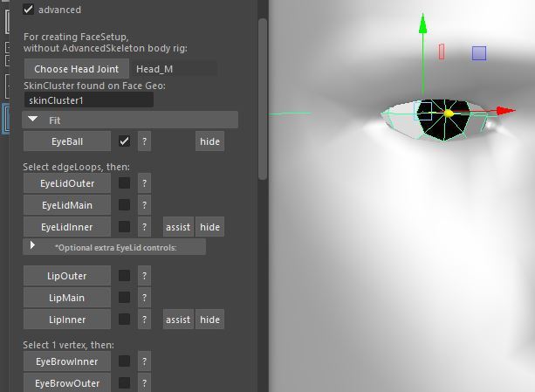Image resolution: width=535 pixels, height=392 pixels.
Task: Click hide next to EyeLidInner
Action: pyautogui.click(x=209, y=227)
